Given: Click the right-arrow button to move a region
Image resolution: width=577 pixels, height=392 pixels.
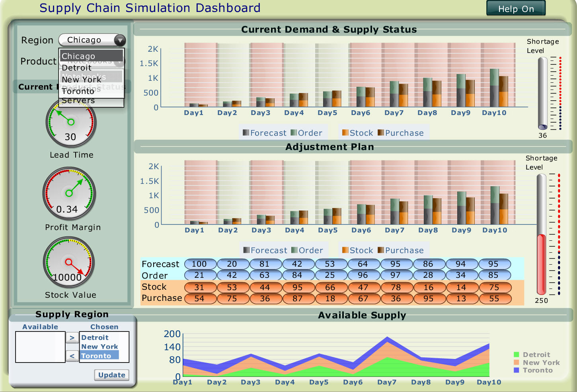Looking at the screenshot, I should pos(72,337).
